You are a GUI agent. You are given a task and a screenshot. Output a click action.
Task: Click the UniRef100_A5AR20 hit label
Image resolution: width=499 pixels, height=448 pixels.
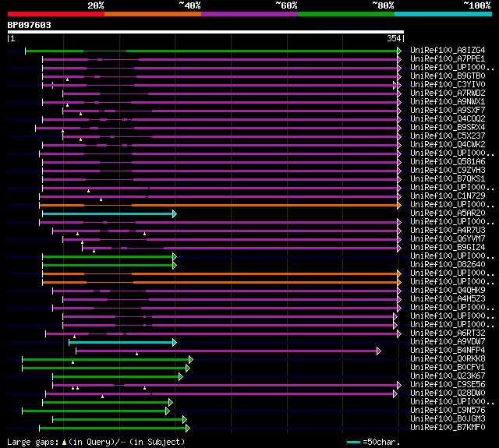tap(447, 213)
